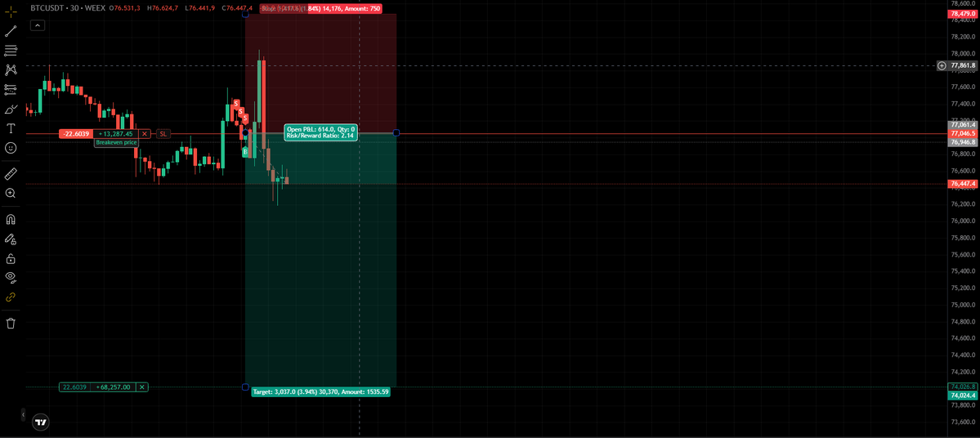The image size is (980, 438).
Task: Select the ruler measure tool
Action: tap(11, 174)
